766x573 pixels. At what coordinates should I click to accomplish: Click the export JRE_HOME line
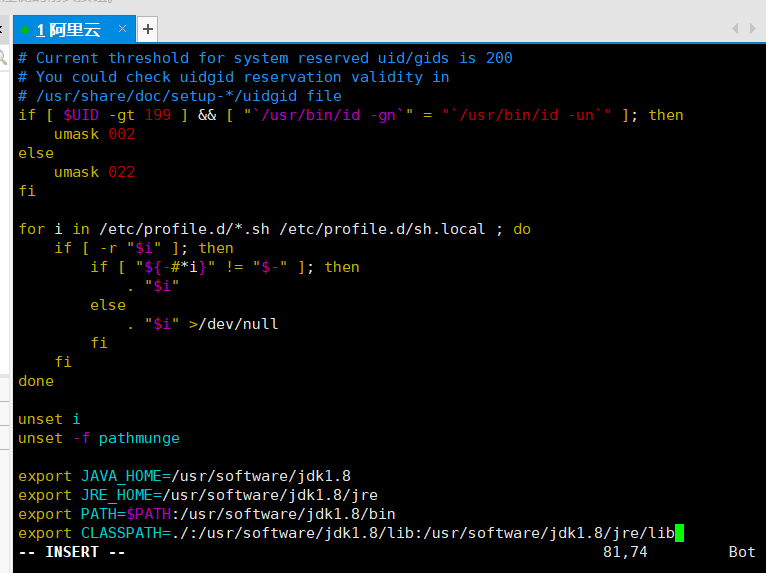click(198, 495)
